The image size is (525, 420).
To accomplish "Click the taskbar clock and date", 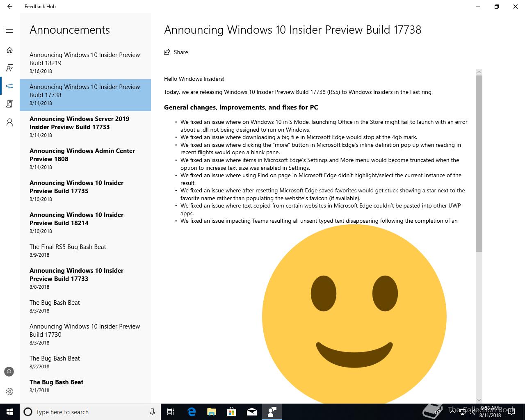I will point(490,412).
